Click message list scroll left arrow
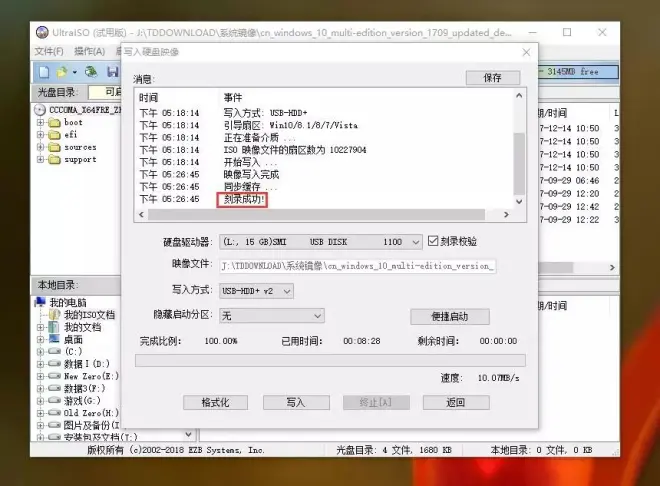Viewport: 660px width, 486px height. click(141, 215)
